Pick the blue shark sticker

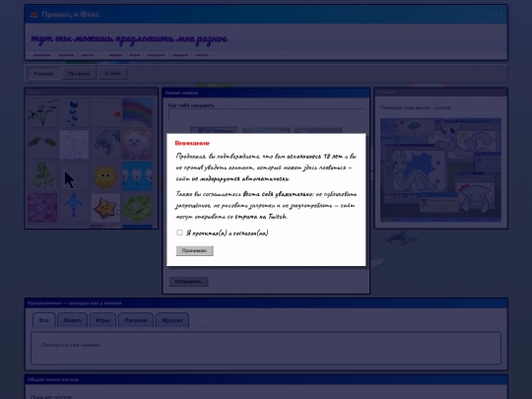pos(74,208)
